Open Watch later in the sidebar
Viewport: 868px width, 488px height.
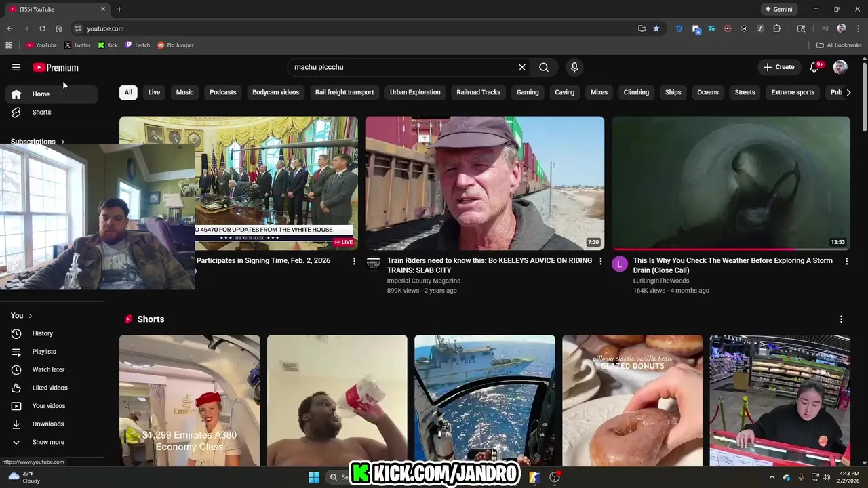[52, 369]
